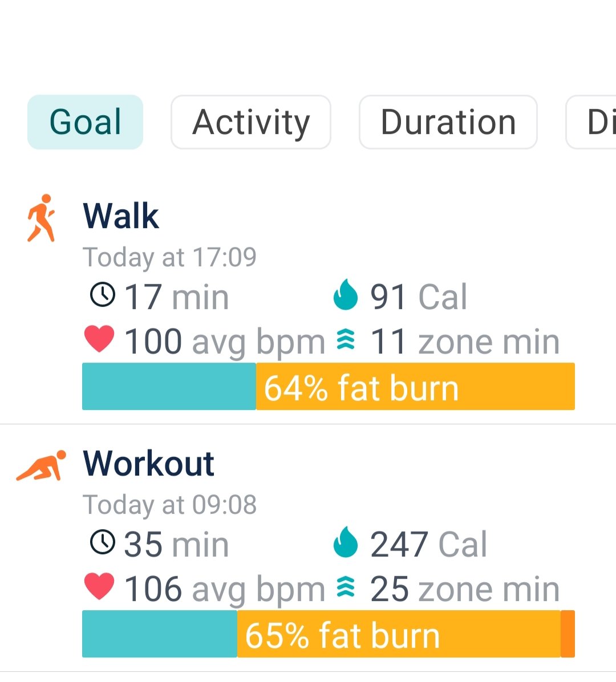Click the 64% fat burn orange bar
616x682 pixels.
(415, 387)
